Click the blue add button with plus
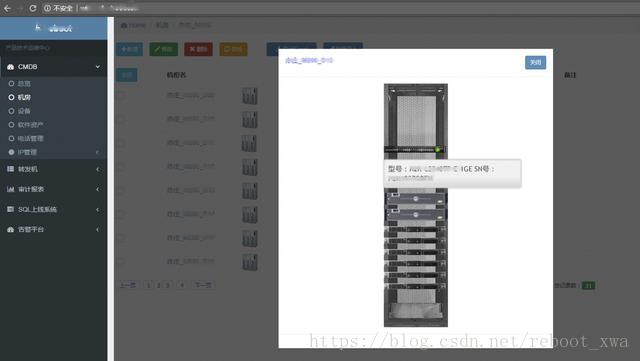This screenshot has width=640, height=361. point(130,49)
